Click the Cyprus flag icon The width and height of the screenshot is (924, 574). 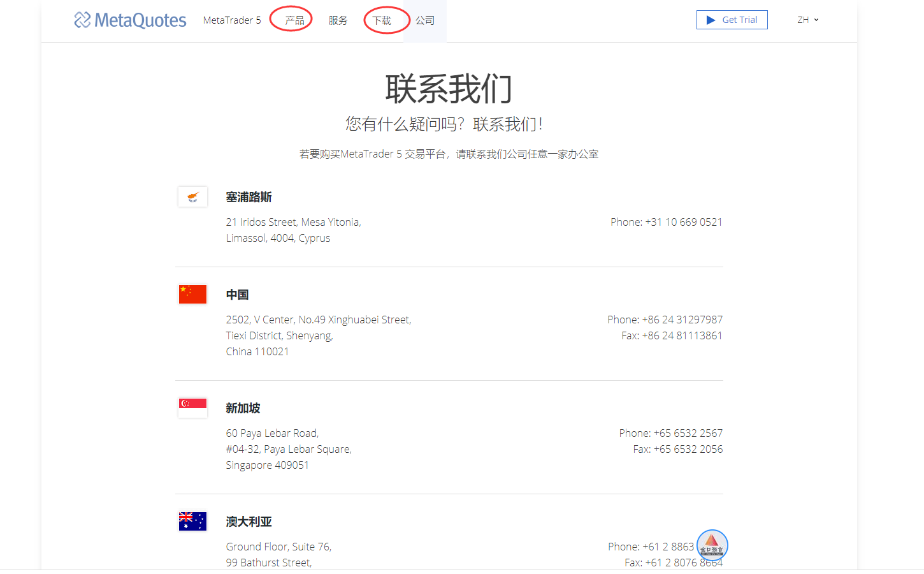192,197
